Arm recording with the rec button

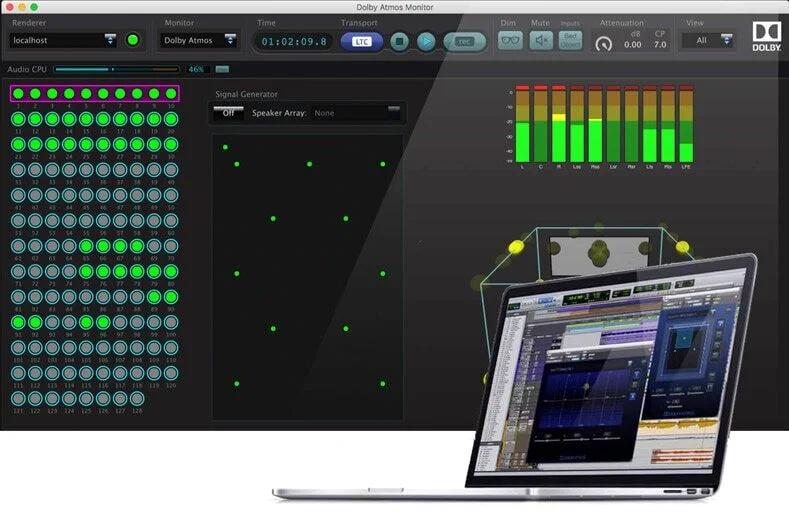[464, 42]
